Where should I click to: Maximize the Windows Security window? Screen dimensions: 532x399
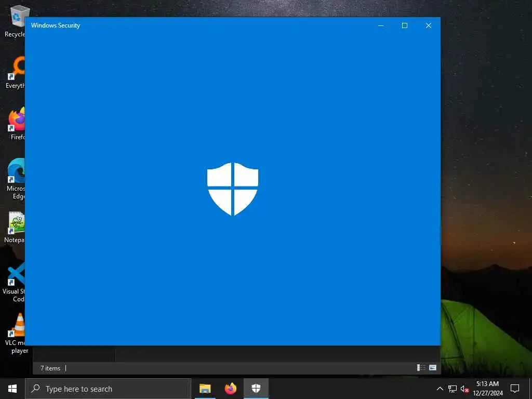(x=404, y=25)
